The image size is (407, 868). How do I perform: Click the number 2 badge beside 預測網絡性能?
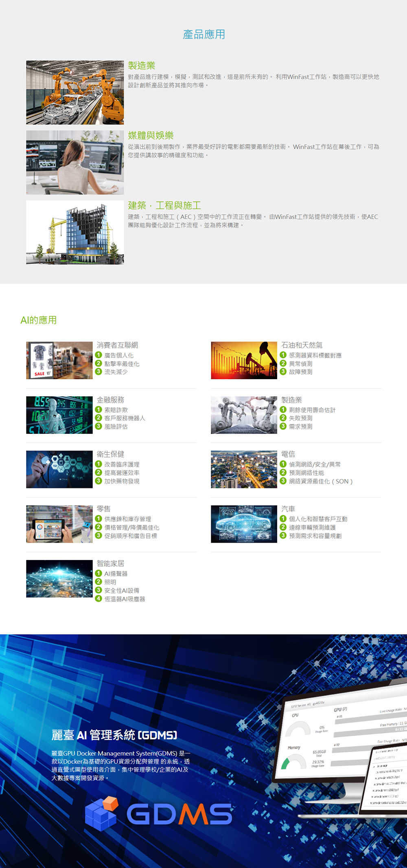(x=283, y=472)
